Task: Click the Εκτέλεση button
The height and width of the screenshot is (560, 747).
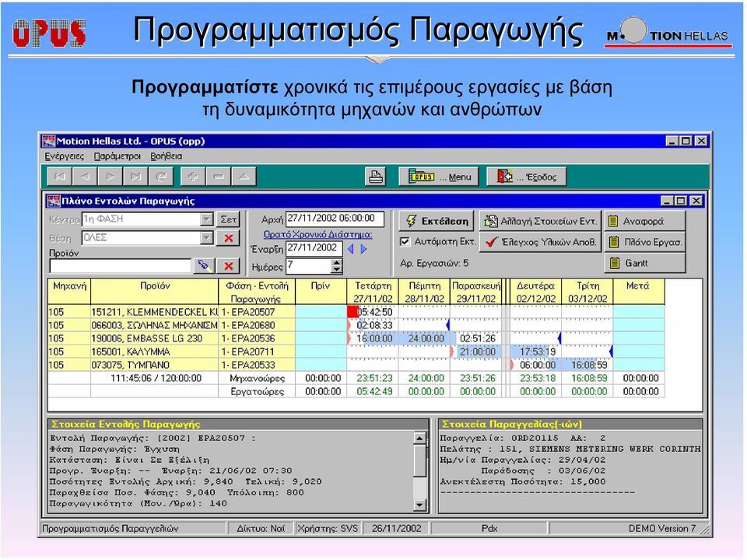Action: (x=437, y=221)
